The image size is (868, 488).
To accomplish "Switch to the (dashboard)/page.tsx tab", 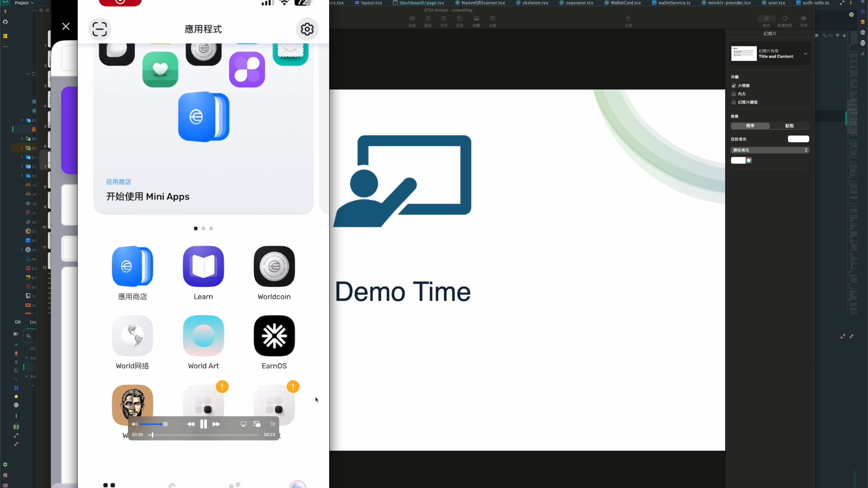I will click(419, 3).
